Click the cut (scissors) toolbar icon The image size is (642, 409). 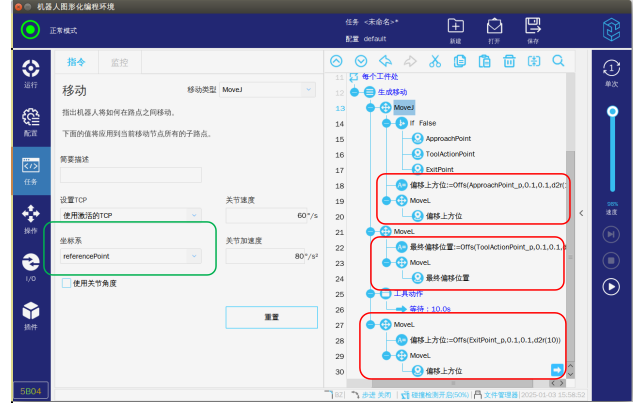pyautogui.click(x=434, y=61)
